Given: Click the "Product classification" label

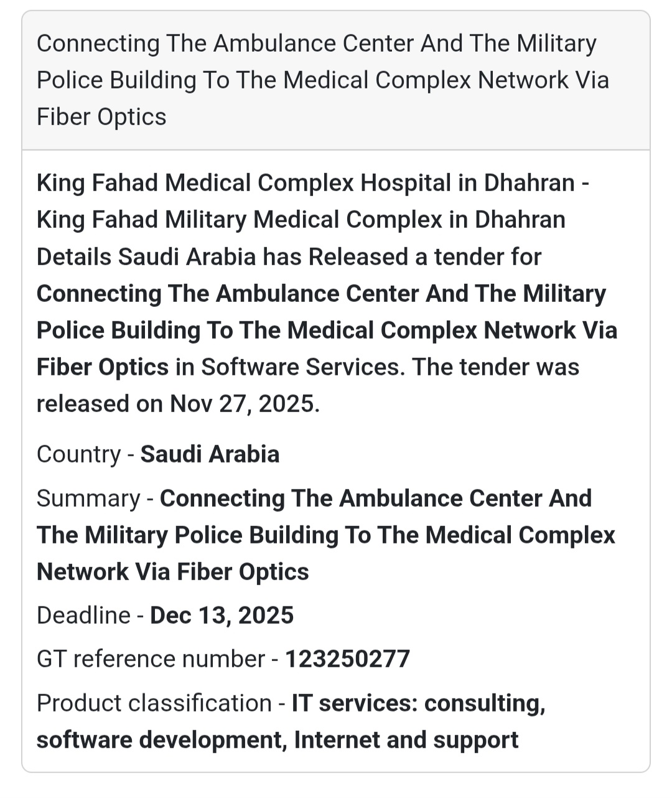Looking at the screenshot, I should tap(154, 703).
